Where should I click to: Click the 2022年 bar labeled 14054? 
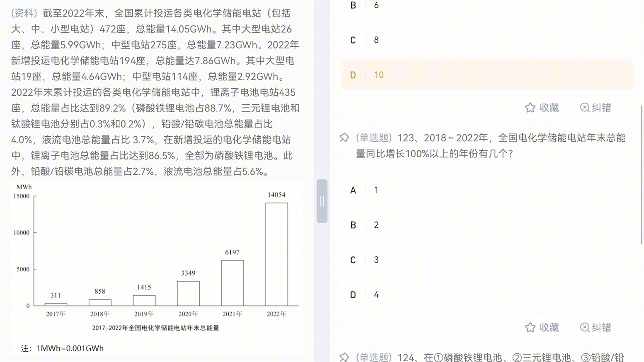276,254
